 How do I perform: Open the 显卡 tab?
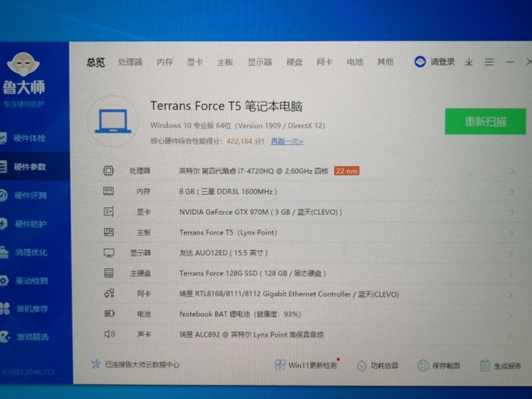pos(194,62)
